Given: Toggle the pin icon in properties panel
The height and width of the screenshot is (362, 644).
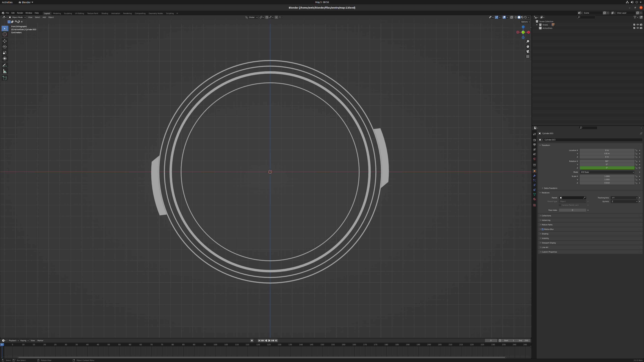Looking at the screenshot, I should pyautogui.click(x=641, y=133).
